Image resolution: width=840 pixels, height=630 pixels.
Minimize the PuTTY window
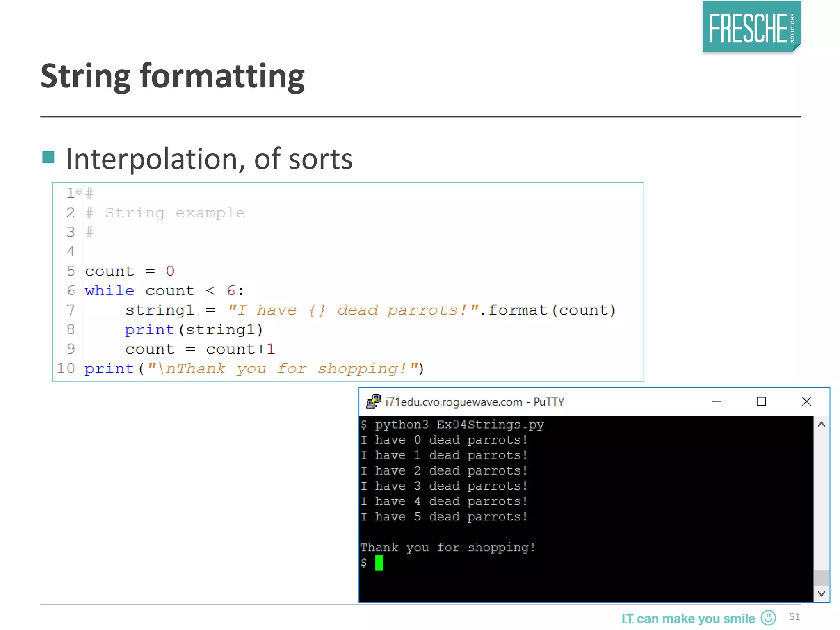pyautogui.click(x=717, y=402)
